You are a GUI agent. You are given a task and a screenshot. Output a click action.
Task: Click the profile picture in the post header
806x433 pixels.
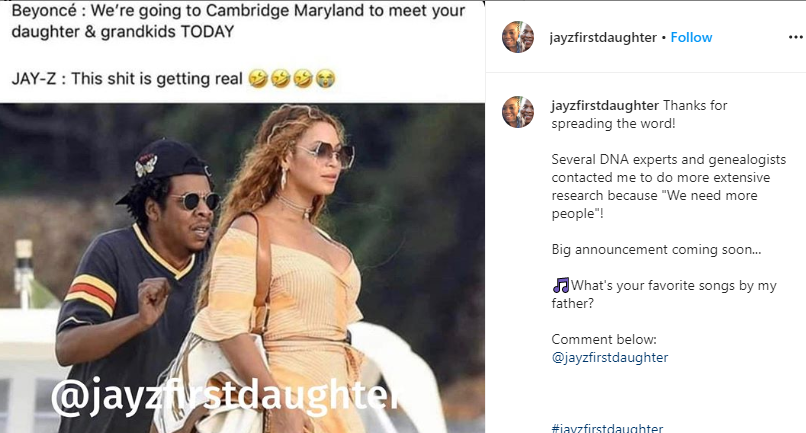517,37
